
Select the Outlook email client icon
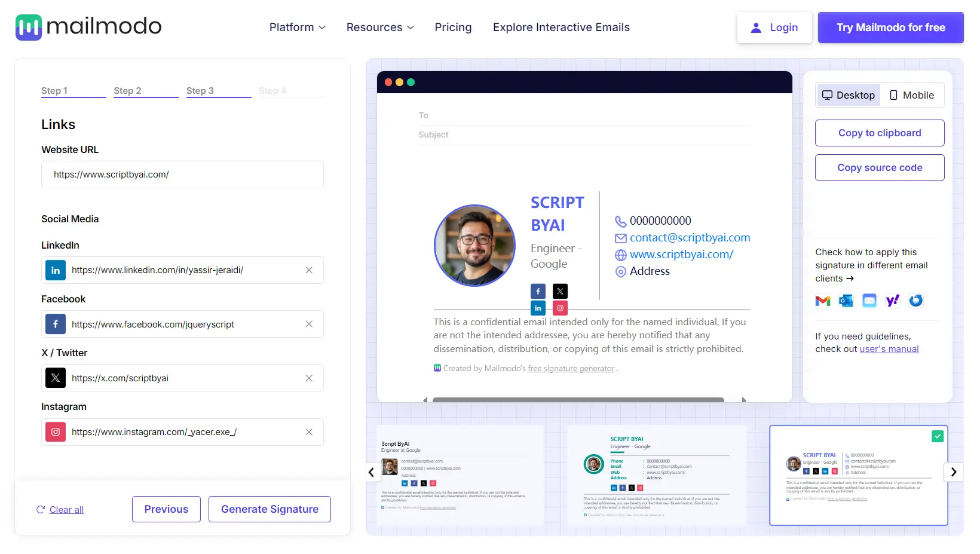coord(846,301)
